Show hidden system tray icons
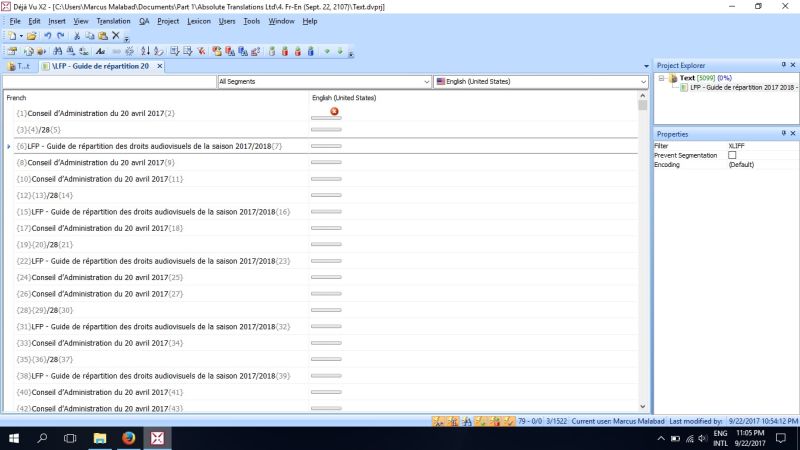This screenshot has width=800, height=450. click(661, 438)
